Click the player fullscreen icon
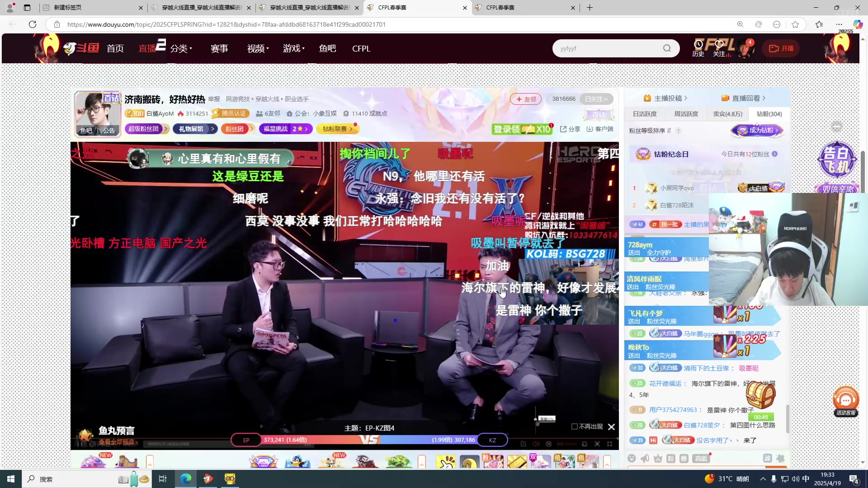 [x=610, y=444]
